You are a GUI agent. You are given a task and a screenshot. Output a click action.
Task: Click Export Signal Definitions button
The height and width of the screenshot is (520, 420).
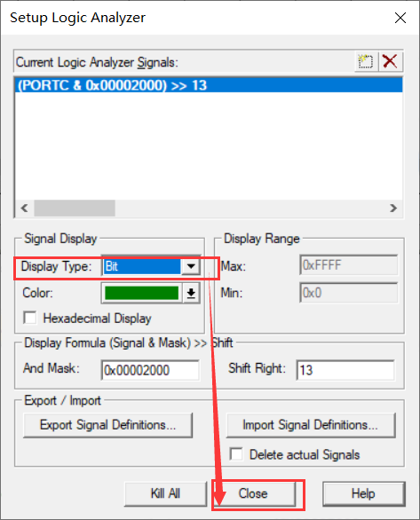point(107,425)
